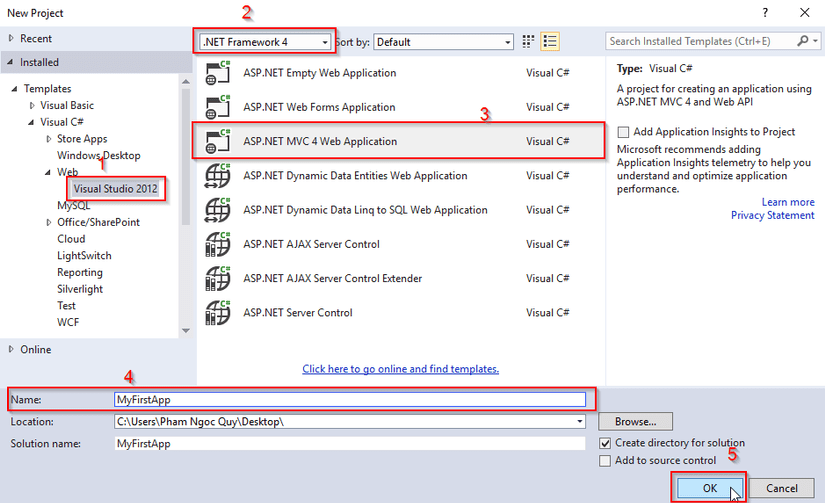Collapse the Visual C# node arrow
The width and height of the screenshot is (825, 503).
tap(31, 122)
